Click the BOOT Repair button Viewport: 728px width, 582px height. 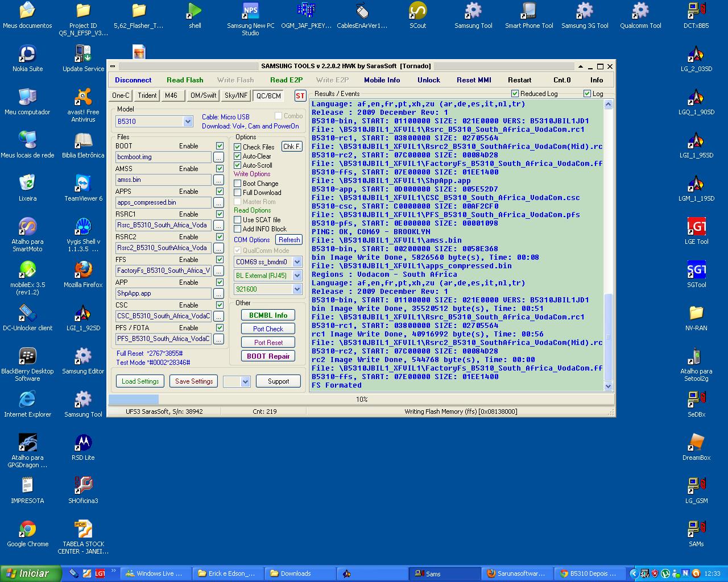tap(268, 356)
